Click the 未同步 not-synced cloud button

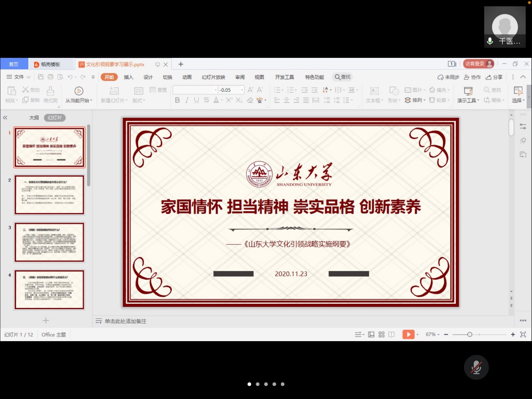point(448,77)
